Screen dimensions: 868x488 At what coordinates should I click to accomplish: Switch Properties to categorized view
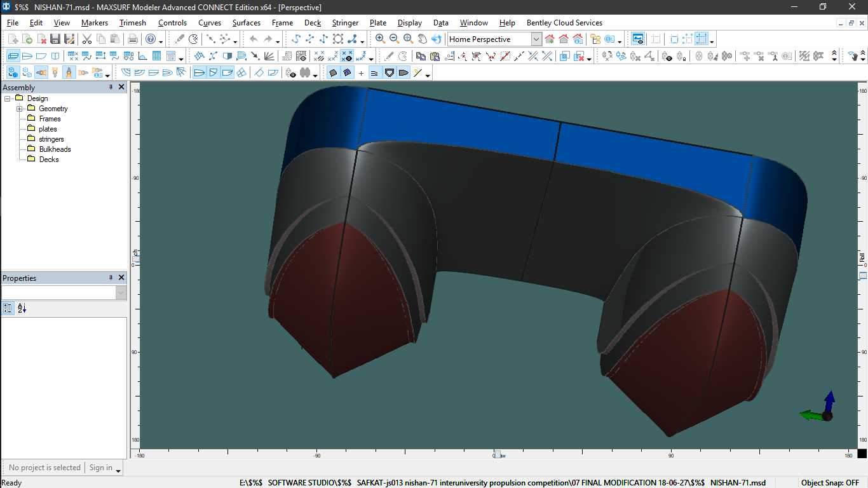pyautogui.click(x=8, y=308)
